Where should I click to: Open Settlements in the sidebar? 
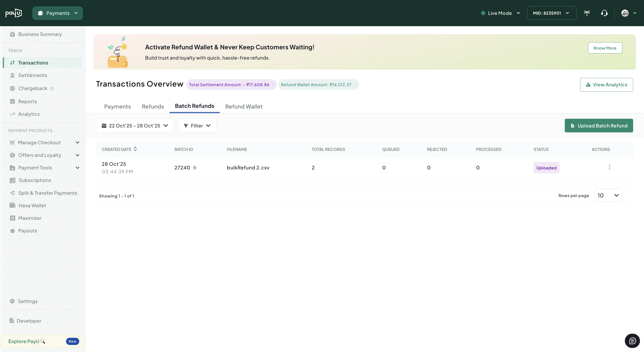pyautogui.click(x=33, y=75)
